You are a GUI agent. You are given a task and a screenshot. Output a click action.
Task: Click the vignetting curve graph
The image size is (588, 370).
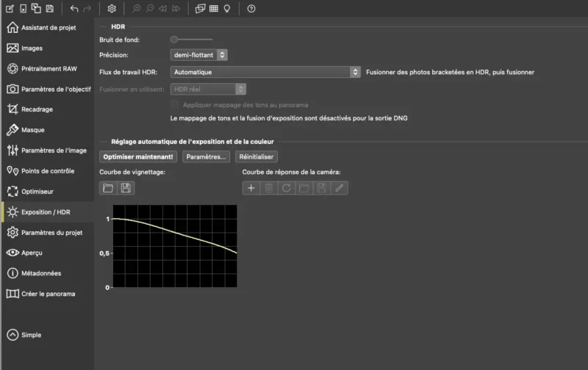point(175,246)
